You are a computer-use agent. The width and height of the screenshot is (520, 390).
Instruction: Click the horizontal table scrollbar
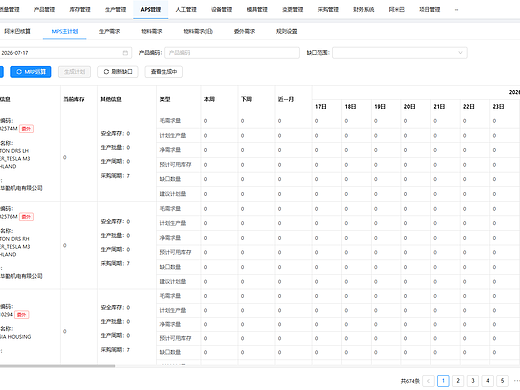[x=57, y=366]
